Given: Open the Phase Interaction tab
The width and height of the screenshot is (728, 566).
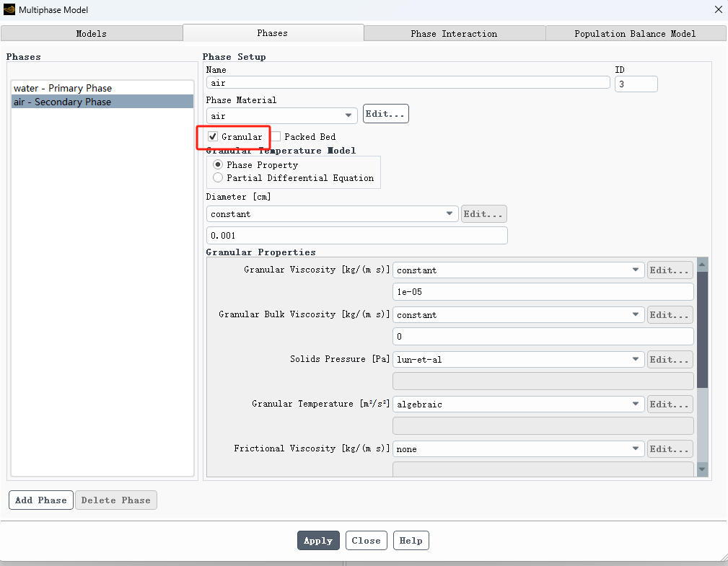Looking at the screenshot, I should pyautogui.click(x=454, y=33).
